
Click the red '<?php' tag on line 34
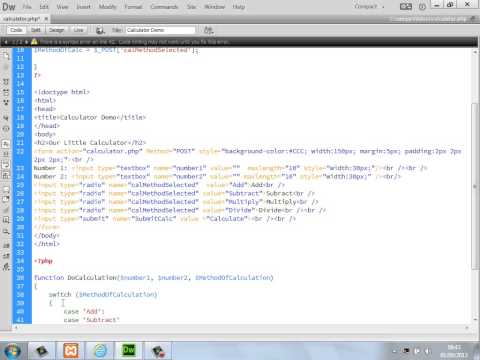point(43,261)
